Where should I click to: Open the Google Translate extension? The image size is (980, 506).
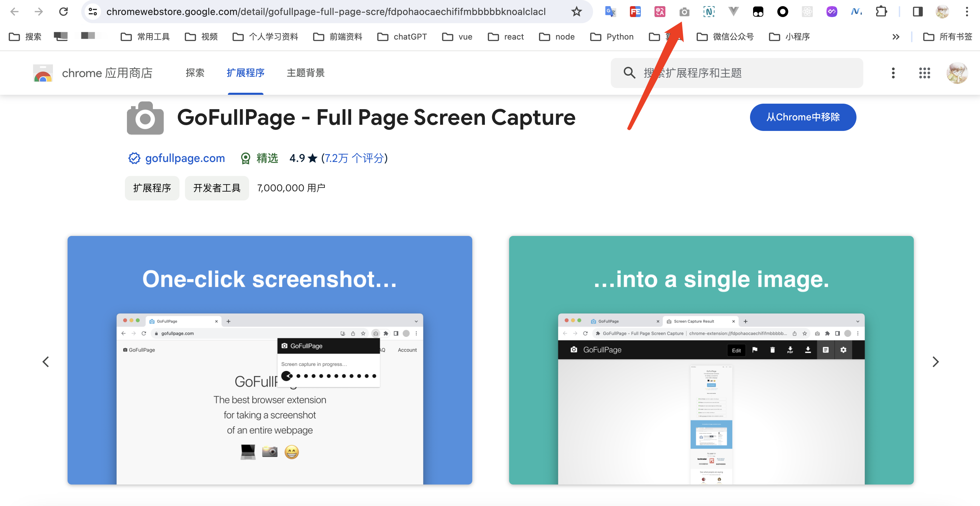tap(610, 12)
